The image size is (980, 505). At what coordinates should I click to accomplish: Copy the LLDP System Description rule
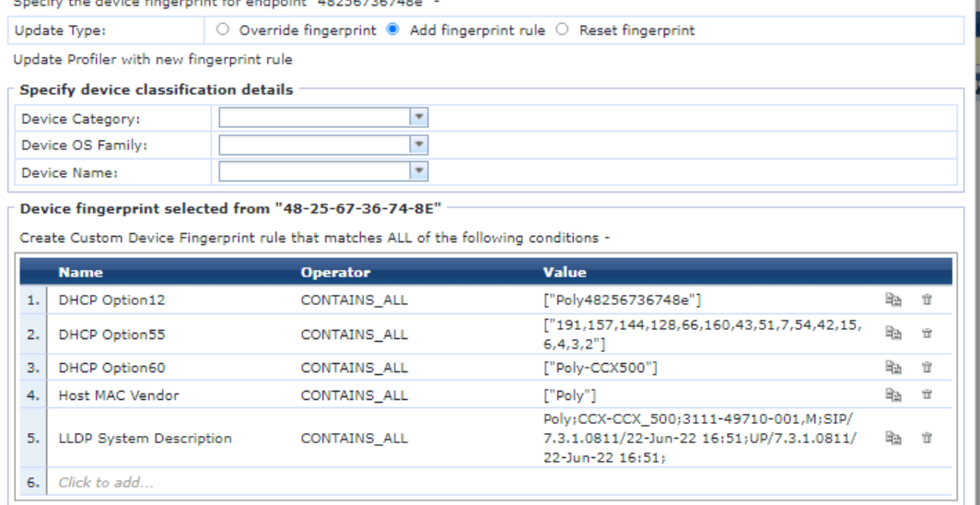(892, 439)
